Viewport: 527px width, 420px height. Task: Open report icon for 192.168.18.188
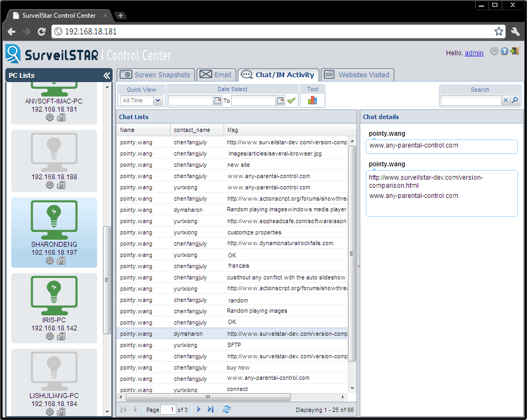tap(61, 185)
